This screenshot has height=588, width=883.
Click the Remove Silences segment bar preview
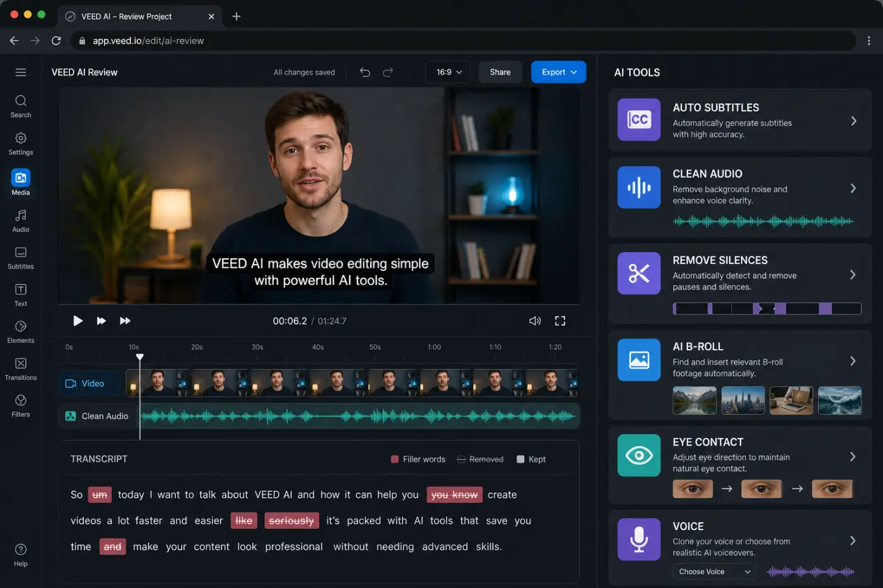click(x=767, y=308)
